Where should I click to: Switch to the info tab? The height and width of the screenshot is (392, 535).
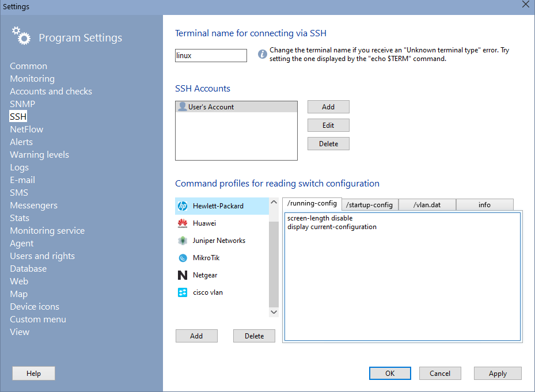click(x=484, y=204)
